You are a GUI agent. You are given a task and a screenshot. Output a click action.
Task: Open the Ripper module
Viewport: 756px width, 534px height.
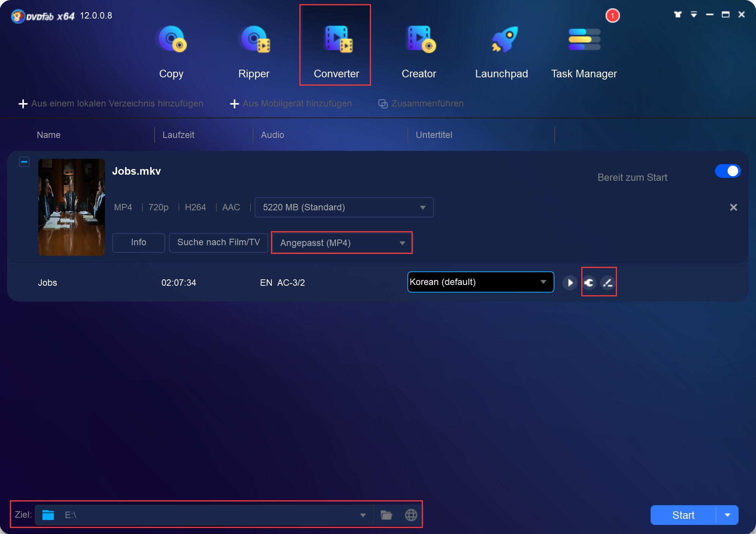coord(254,52)
